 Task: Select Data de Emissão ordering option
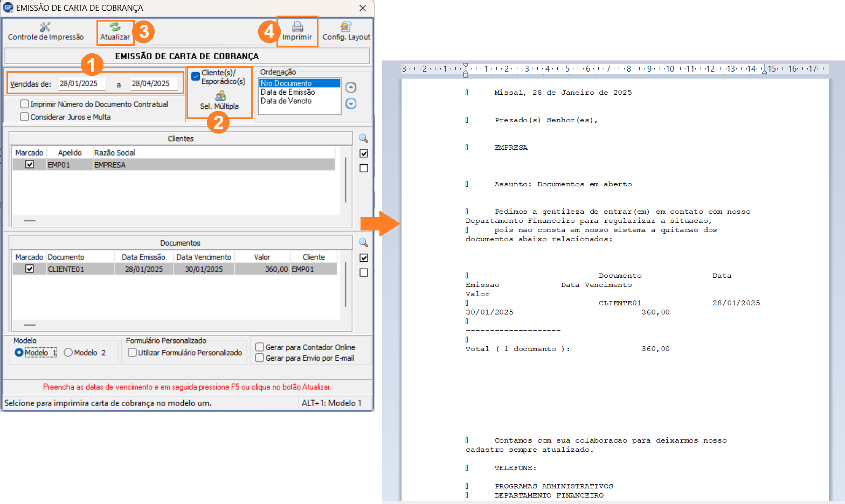click(300, 92)
